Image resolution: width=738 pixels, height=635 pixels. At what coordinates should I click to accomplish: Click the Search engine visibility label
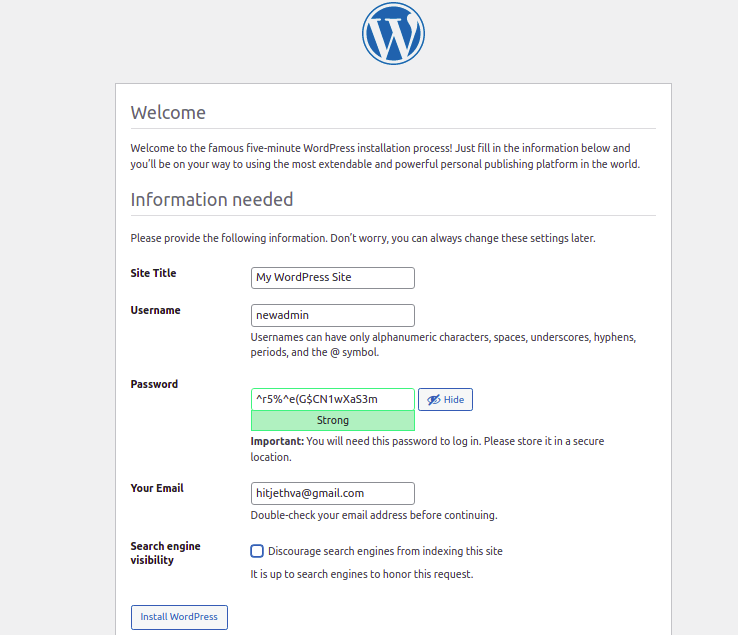tap(165, 553)
